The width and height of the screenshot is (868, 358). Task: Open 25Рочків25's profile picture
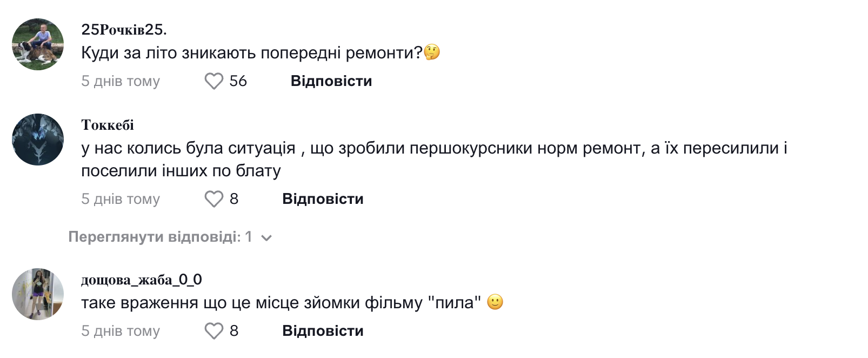[x=38, y=44]
